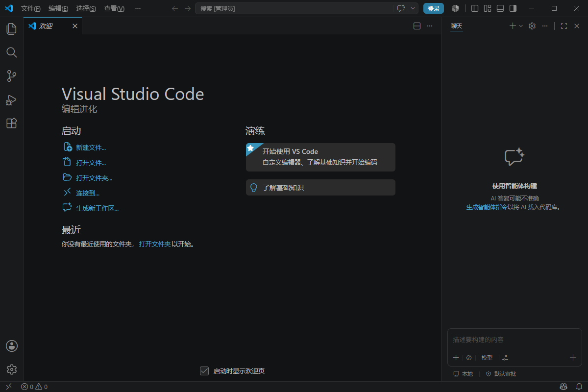Click the 新建文件... link
Viewport: 588px width, 392px height.
pos(91,147)
